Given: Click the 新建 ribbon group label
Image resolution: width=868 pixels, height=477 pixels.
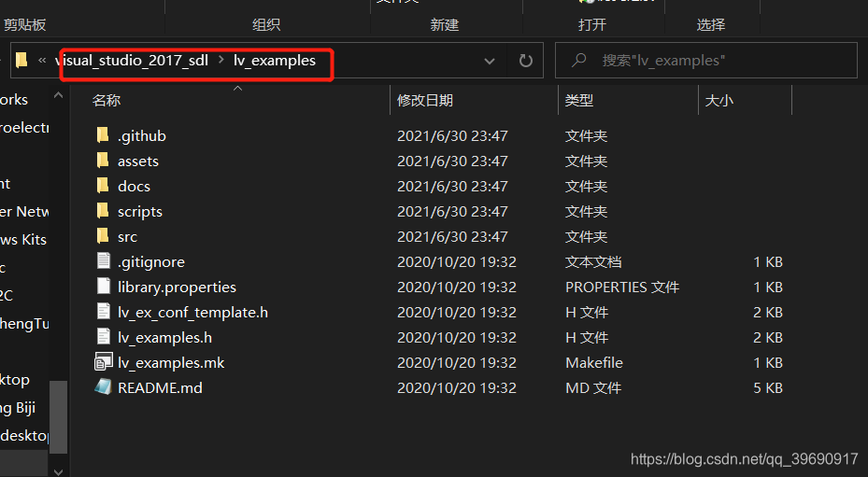Looking at the screenshot, I should [x=445, y=25].
